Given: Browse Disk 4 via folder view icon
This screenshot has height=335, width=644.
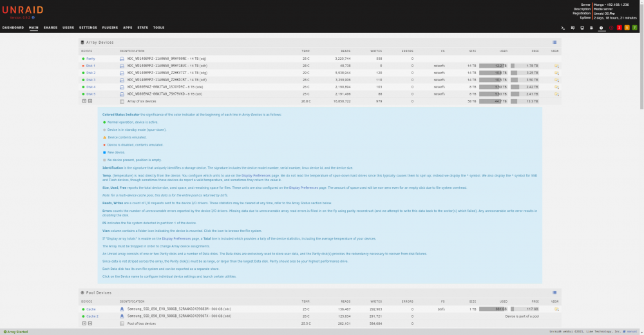Looking at the screenshot, I should click(556, 87).
